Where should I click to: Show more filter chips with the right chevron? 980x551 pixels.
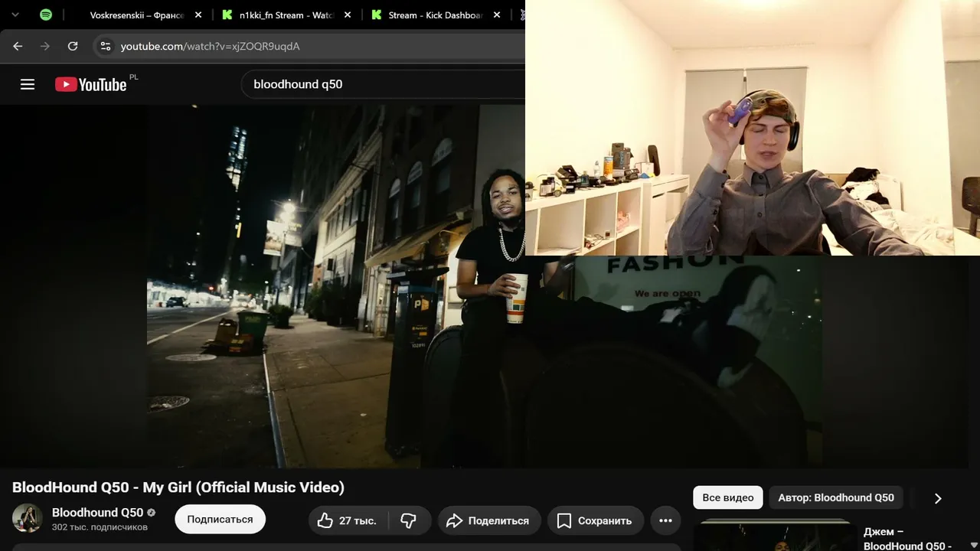point(938,498)
